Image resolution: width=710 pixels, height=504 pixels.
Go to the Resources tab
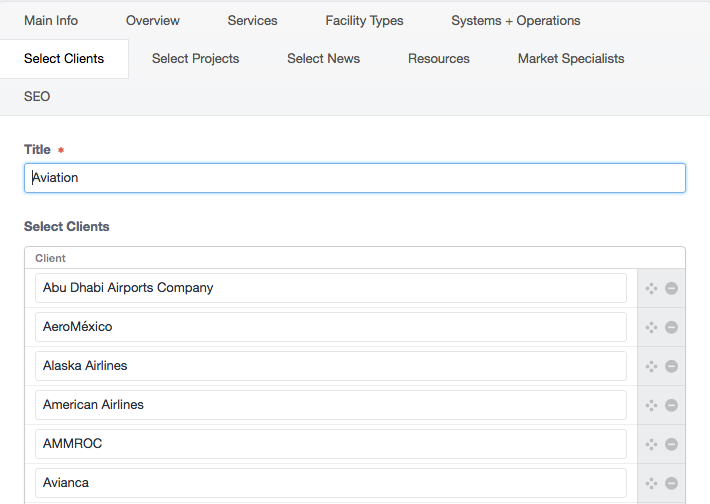pyautogui.click(x=439, y=59)
